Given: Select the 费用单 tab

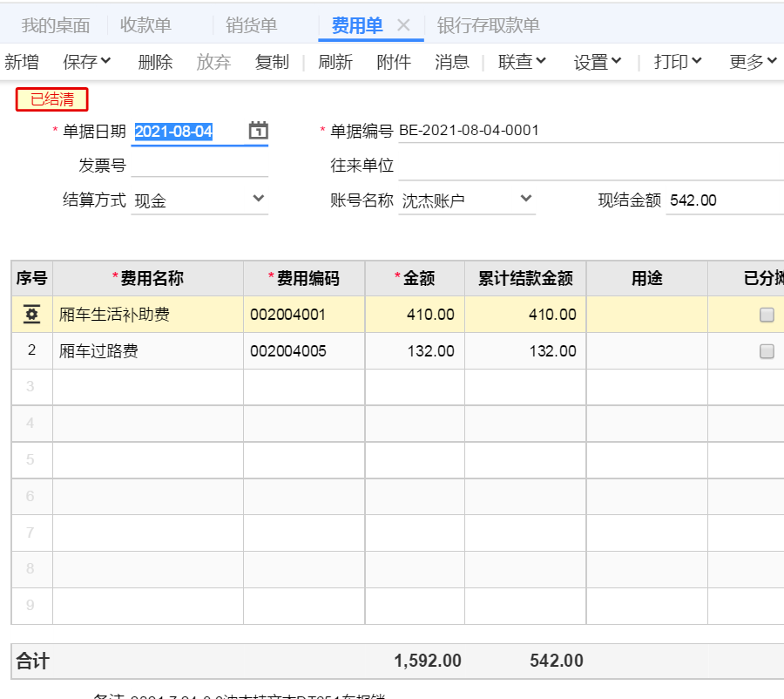Looking at the screenshot, I should tap(357, 25).
